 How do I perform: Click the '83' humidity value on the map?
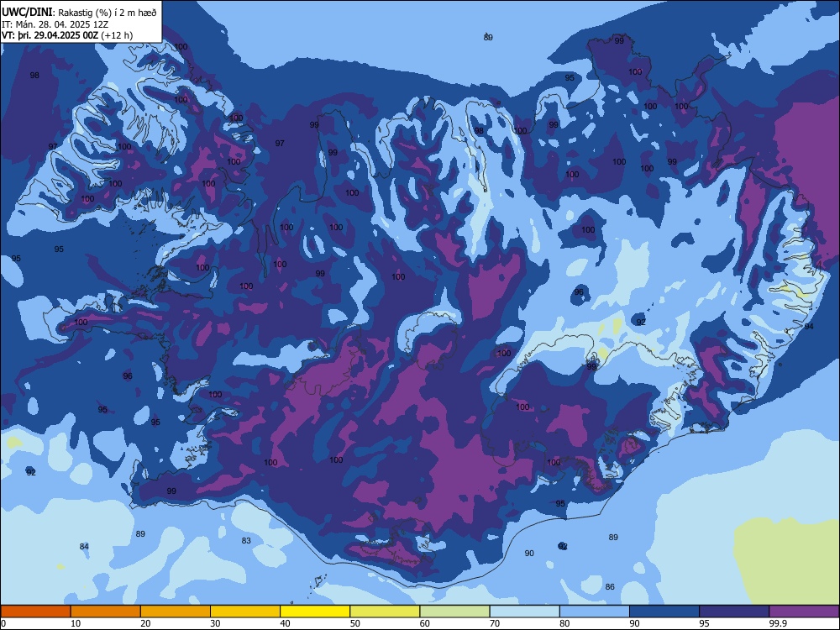click(x=246, y=540)
